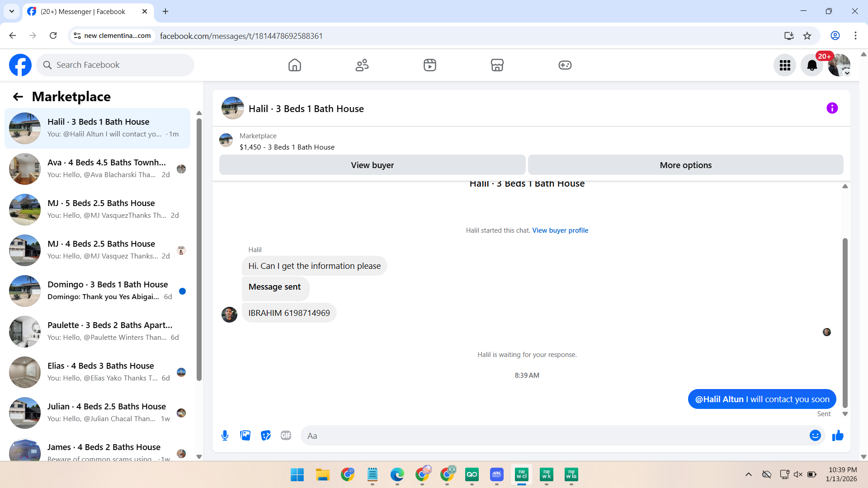Open the Home tab in top navigation
Viewport: 868px width, 488px height.
coord(294,66)
